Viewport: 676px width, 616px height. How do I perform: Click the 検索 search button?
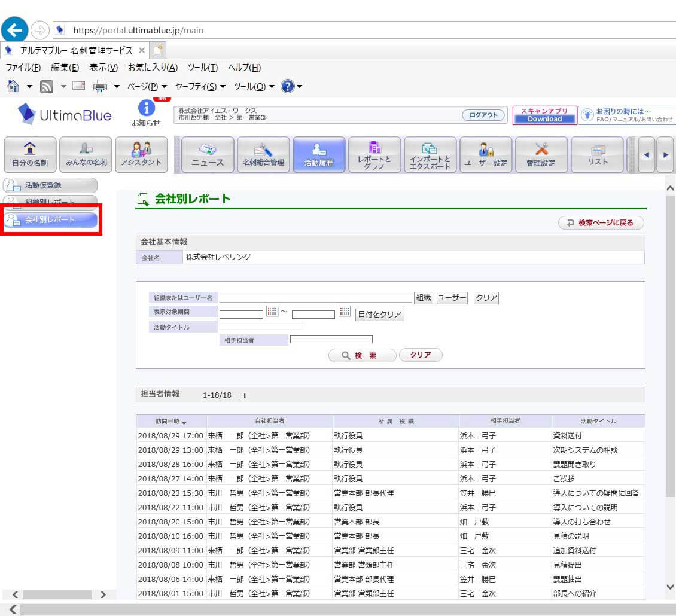(x=362, y=355)
